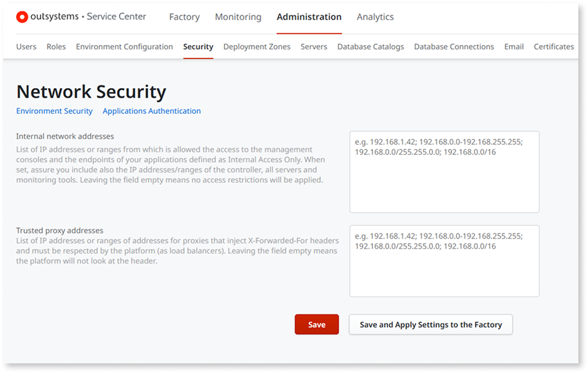Open the Certificates tab
The height and width of the screenshot is (373, 588).
tap(554, 46)
